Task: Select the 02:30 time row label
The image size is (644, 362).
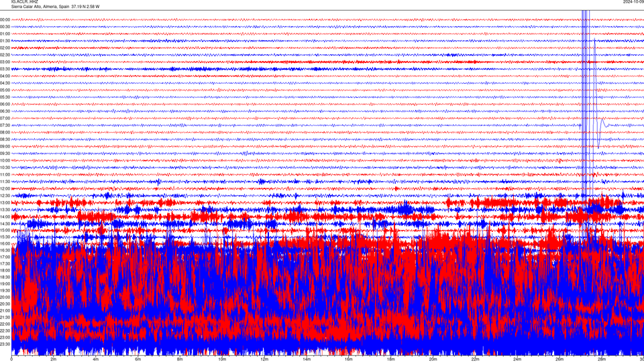Action: pos(5,55)
